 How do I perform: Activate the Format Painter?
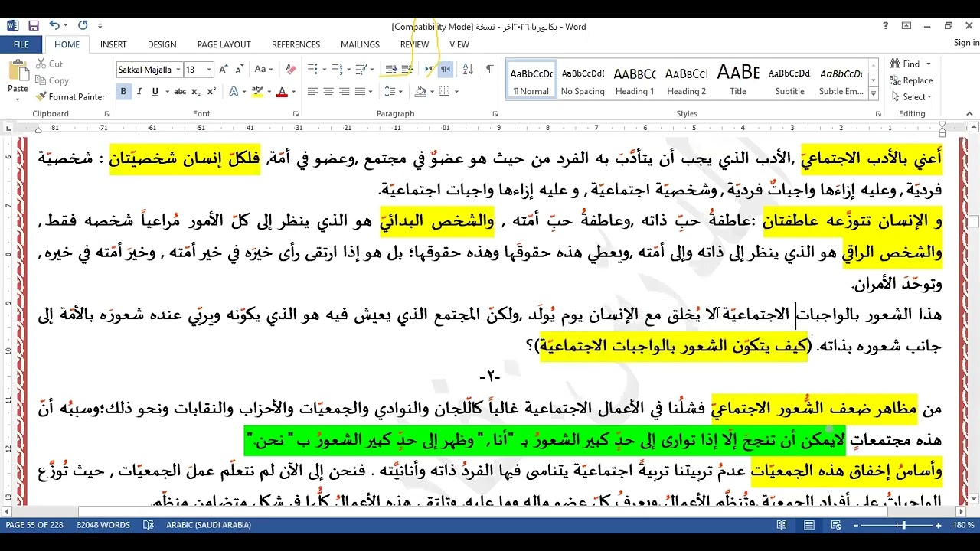pos(70,97)
